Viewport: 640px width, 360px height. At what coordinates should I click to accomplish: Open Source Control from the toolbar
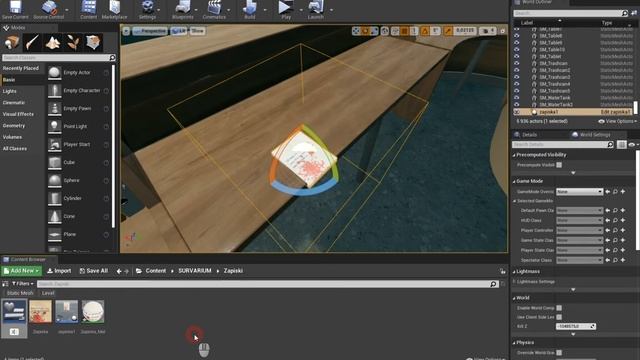point(49,8)
